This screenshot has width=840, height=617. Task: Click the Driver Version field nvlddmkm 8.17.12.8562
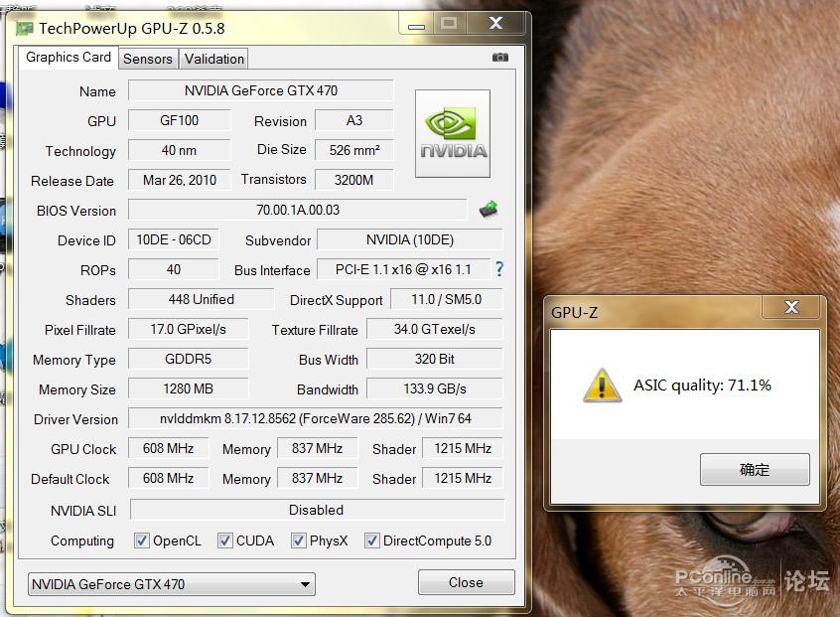pyautogui.click(x=316, y=418)
